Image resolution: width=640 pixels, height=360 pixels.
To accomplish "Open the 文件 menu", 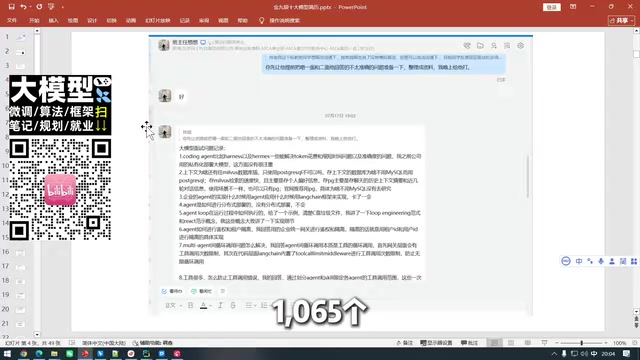I will click(x=12, y=20).
